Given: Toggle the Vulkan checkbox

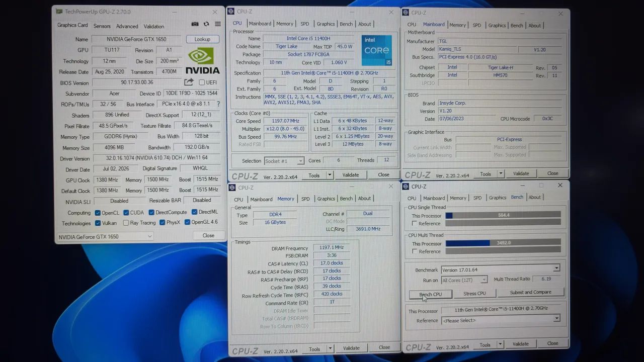Looking at the screenshot, I should [98, 223].
